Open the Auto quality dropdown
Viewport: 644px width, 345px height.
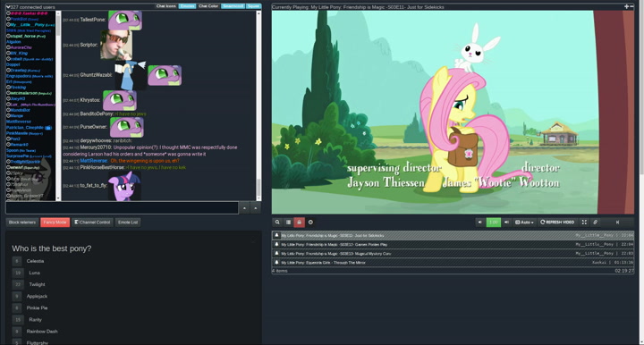(x=524, y=223)
